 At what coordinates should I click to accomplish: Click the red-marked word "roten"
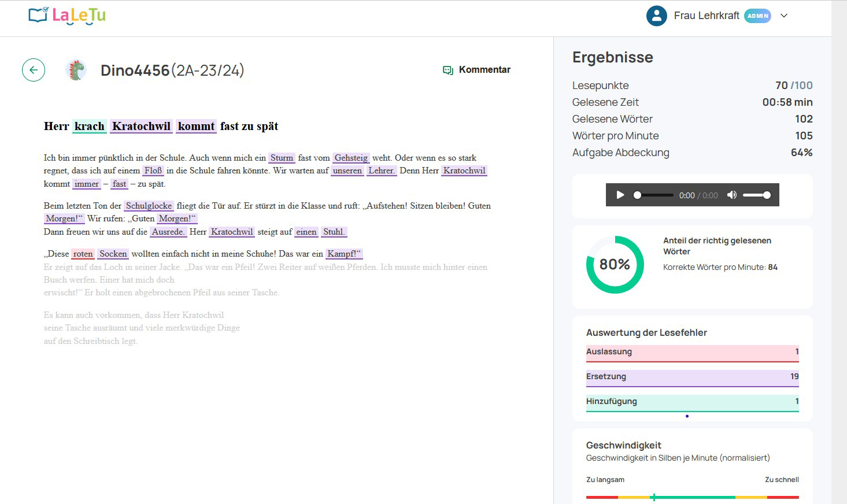pos(83,254)
